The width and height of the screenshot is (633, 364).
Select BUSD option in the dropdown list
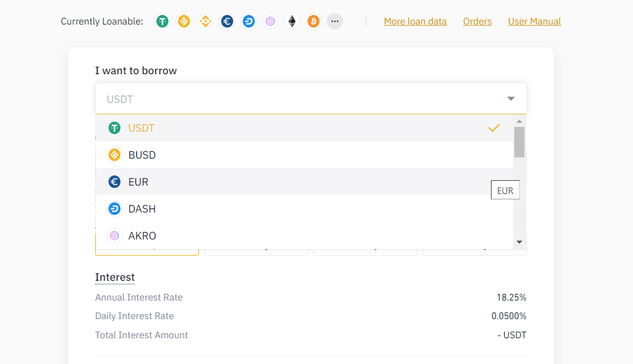click(305, 155)
